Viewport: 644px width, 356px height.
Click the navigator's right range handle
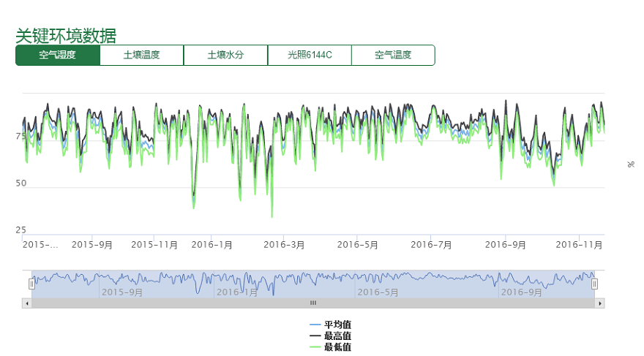pos(594,284)
